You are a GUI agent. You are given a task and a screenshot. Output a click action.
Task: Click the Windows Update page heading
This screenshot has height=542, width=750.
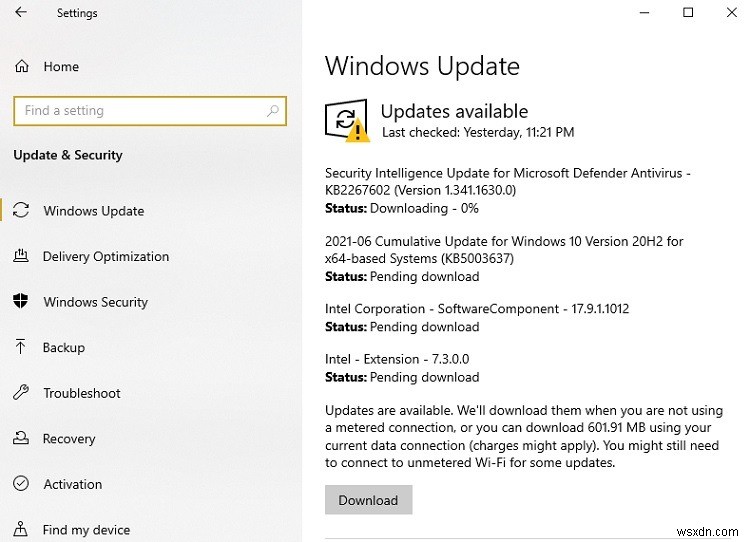pyautogui.click(x=422, y=66)
